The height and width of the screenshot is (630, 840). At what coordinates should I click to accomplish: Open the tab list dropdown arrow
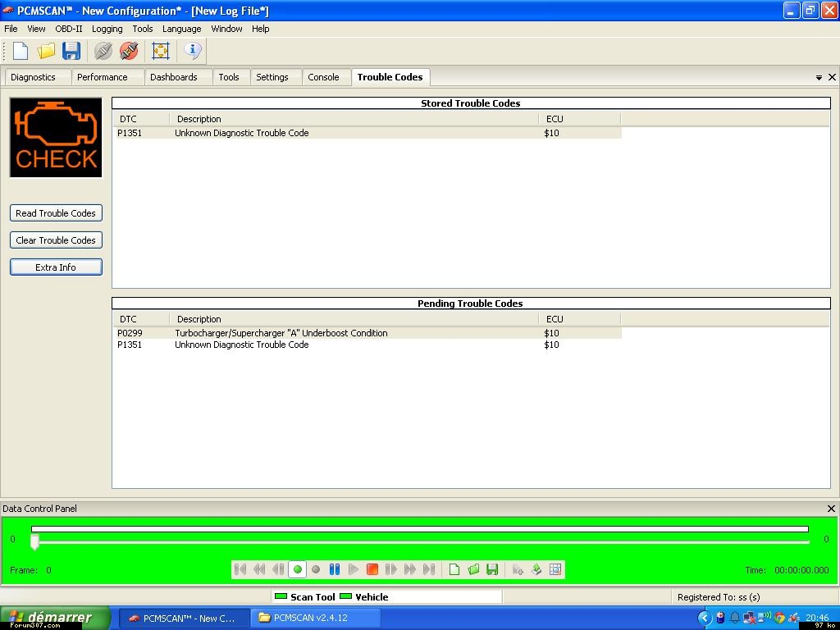(819, 78)
